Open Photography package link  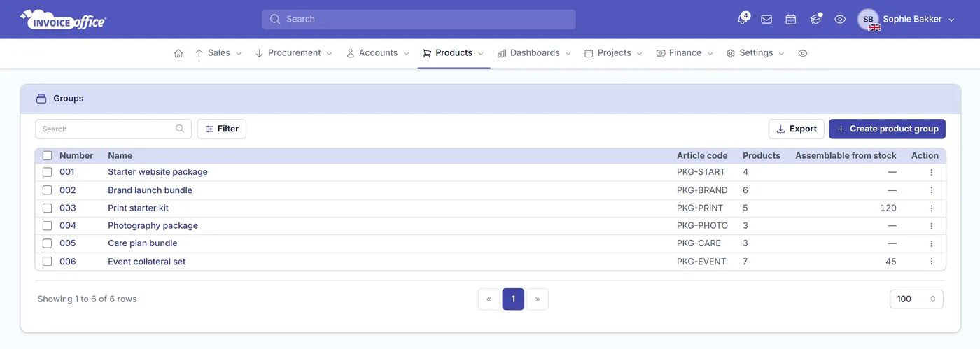coord(153,226)
